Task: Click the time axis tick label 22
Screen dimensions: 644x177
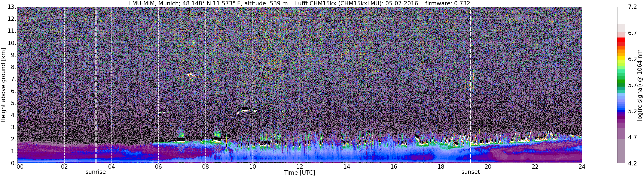Action: tap(535, 167)
